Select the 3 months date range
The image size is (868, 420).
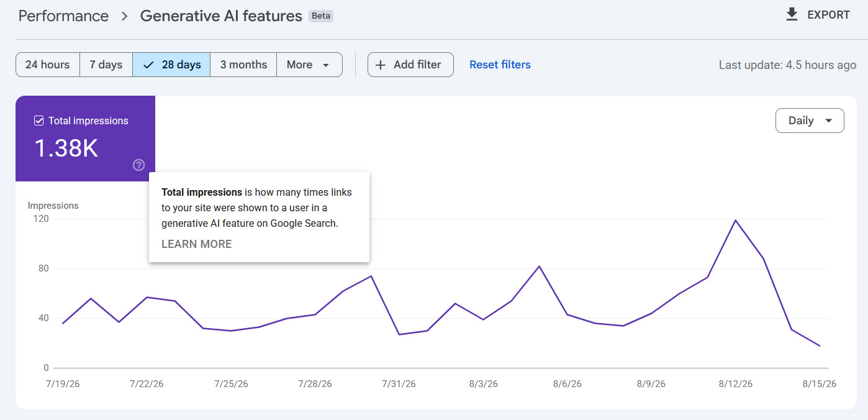click(243, 65)
